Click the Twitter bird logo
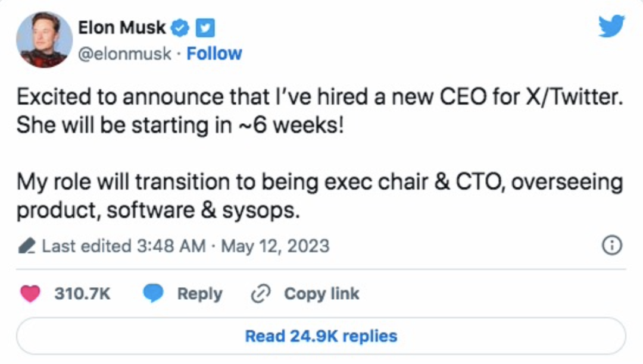 611,27
